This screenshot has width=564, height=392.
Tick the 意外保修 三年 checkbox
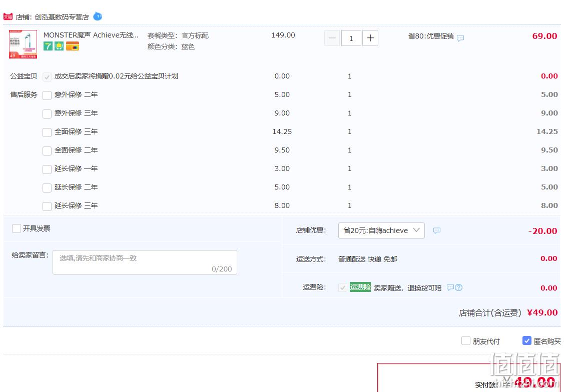tap(47, 114)
